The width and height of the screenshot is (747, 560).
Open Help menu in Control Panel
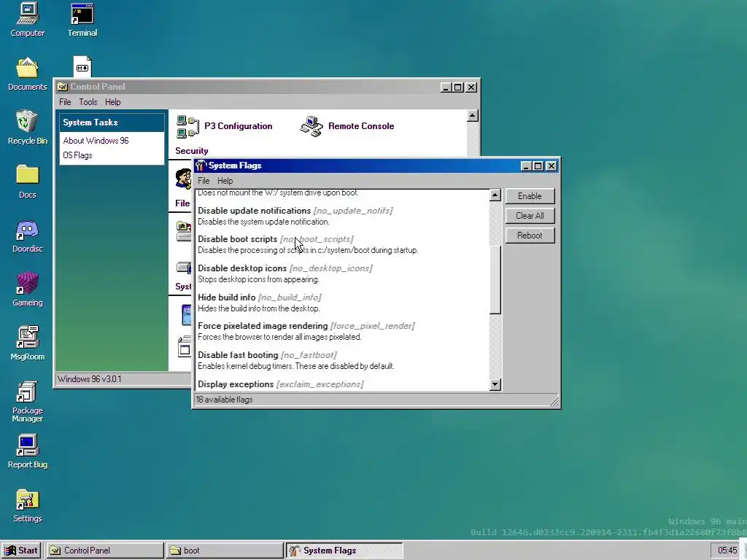(x=113, y=102)
